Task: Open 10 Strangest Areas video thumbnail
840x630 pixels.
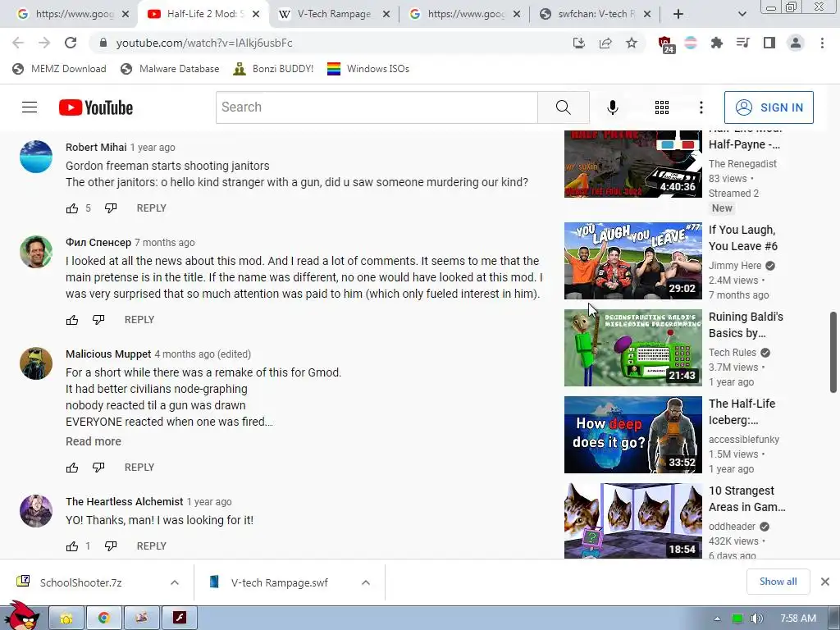Action: (632, 521)
